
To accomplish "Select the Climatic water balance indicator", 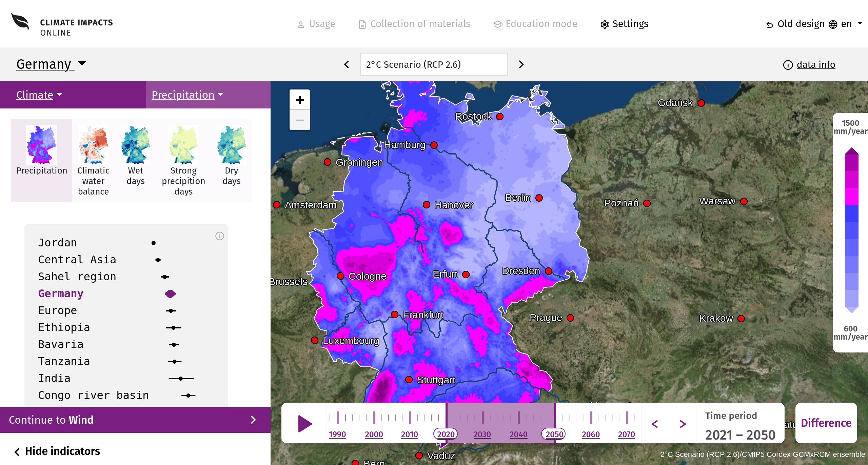I will 93,161.
